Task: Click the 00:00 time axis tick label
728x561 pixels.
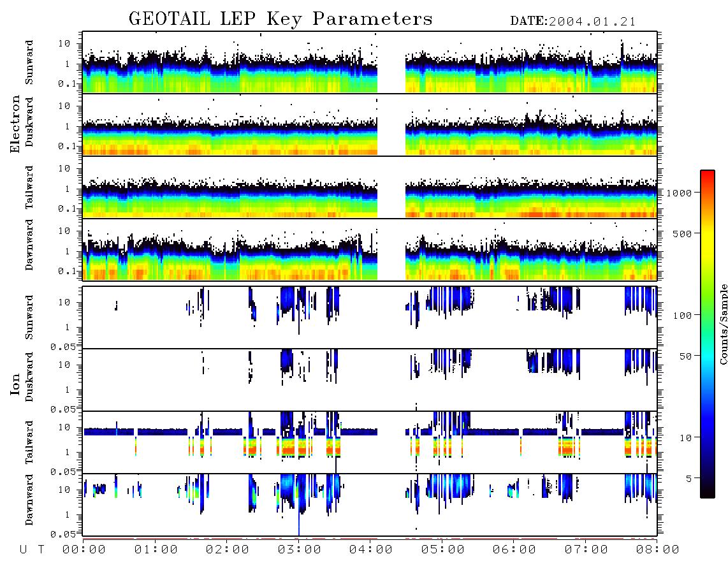Action: (x=84, y=550)
